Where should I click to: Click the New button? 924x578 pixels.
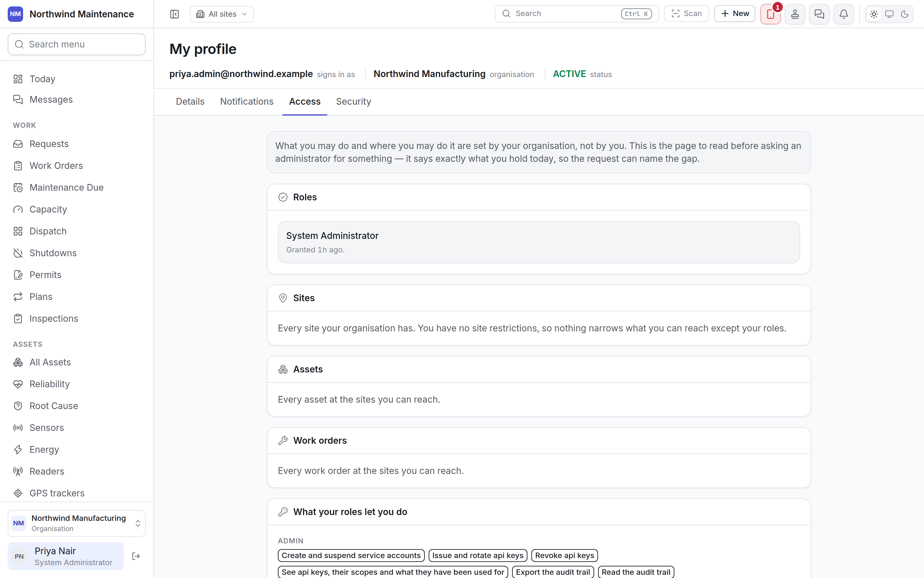(735, 14)
